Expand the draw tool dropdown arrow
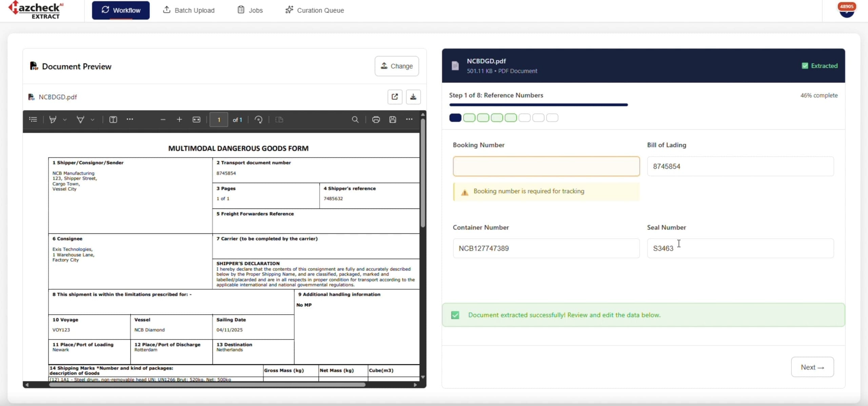The image size is (868, 406). click(x=93, y=120)
